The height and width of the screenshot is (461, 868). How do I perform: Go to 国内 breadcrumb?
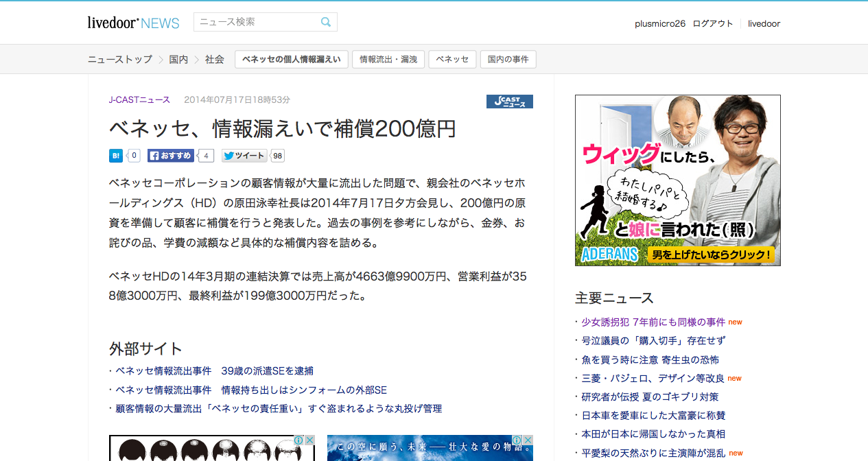pos(178,60)
